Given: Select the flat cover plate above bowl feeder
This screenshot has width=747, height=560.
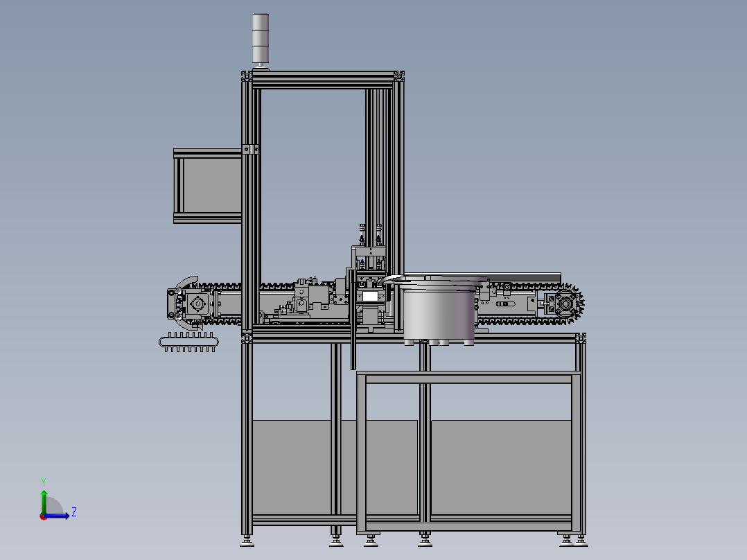Looking at the screenshot, I should [482, 277].
